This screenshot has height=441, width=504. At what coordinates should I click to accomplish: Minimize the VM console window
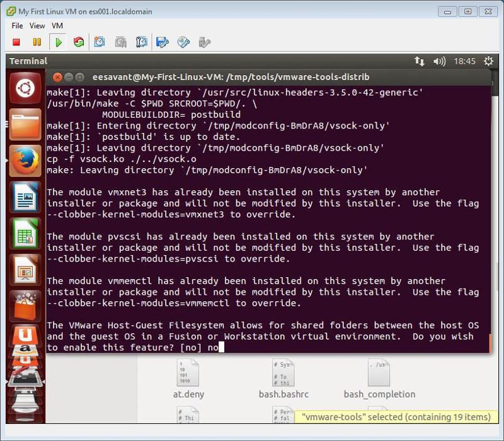click(x=447, y=11)
